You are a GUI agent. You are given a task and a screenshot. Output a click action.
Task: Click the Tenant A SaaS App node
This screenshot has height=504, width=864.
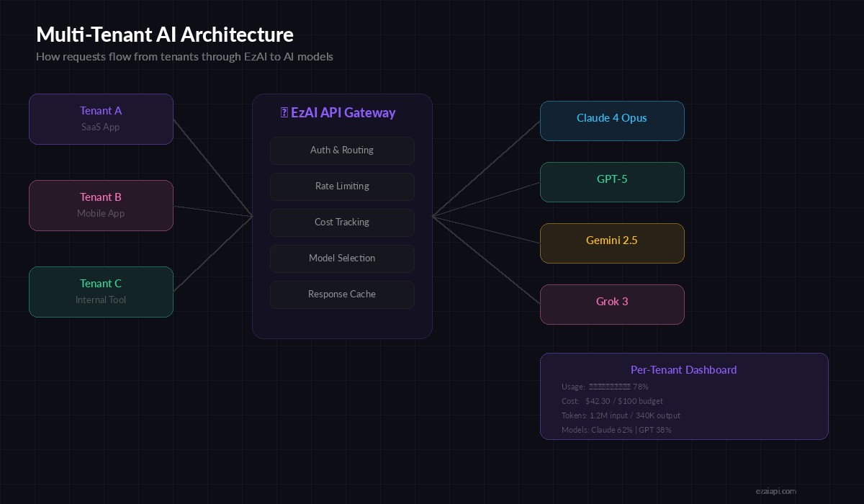(x=101, y=119)
